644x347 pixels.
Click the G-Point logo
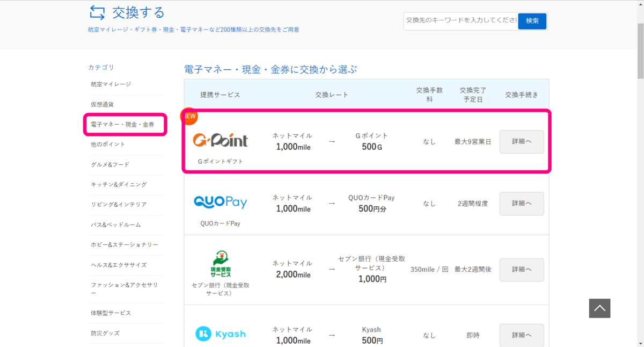[x=220, y=141]
